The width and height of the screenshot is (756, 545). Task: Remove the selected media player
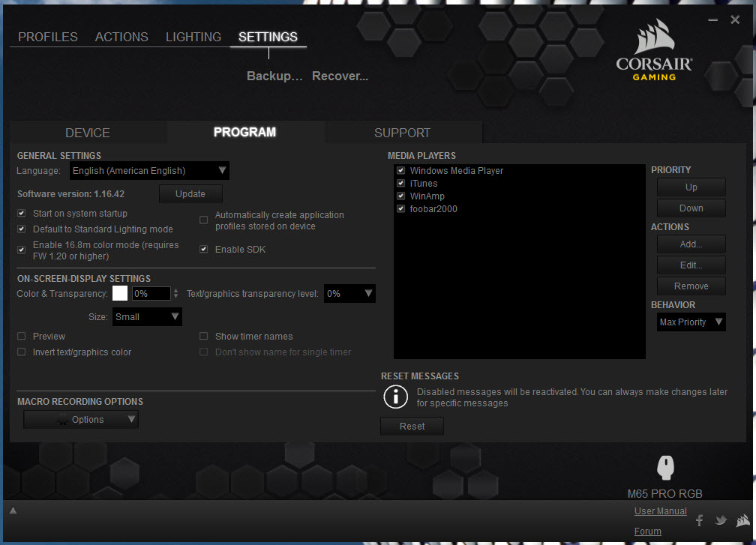click(691, 286)
